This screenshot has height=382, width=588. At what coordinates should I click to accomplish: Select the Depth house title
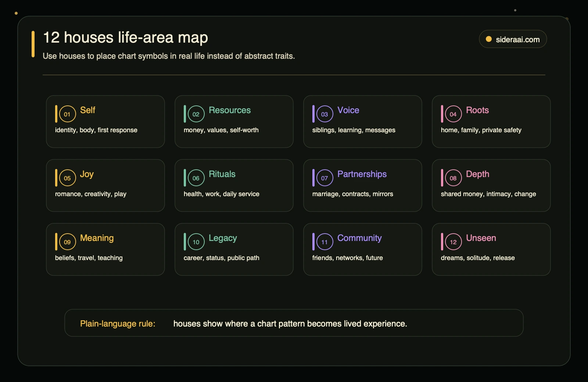(x=477, y=174)
